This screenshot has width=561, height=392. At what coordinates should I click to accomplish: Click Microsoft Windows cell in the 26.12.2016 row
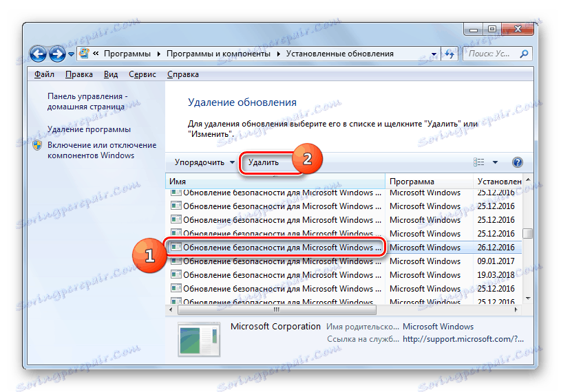coord(425,248)
